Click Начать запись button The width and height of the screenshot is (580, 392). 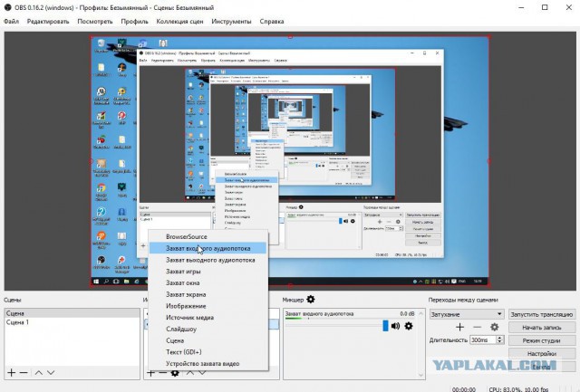[542, 328]
